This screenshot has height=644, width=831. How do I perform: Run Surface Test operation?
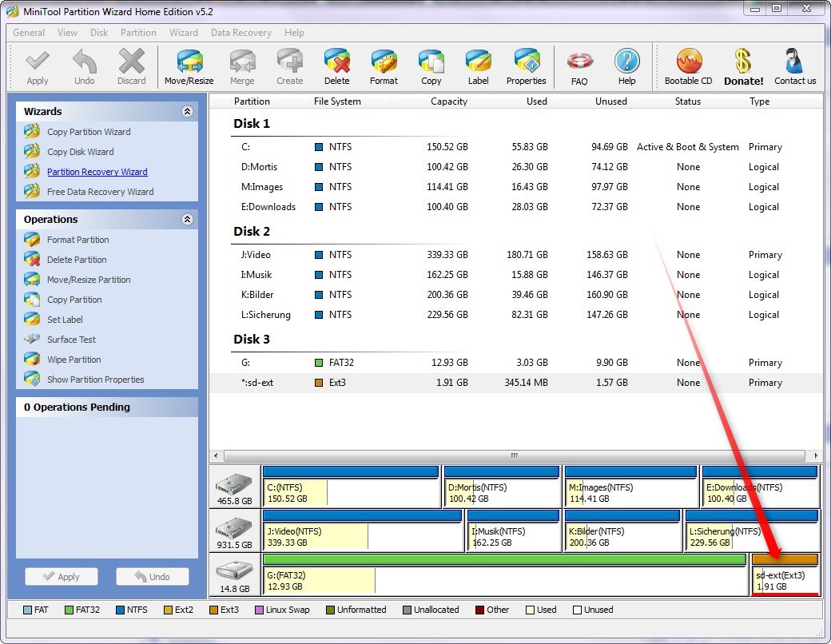tap(71, 340)
